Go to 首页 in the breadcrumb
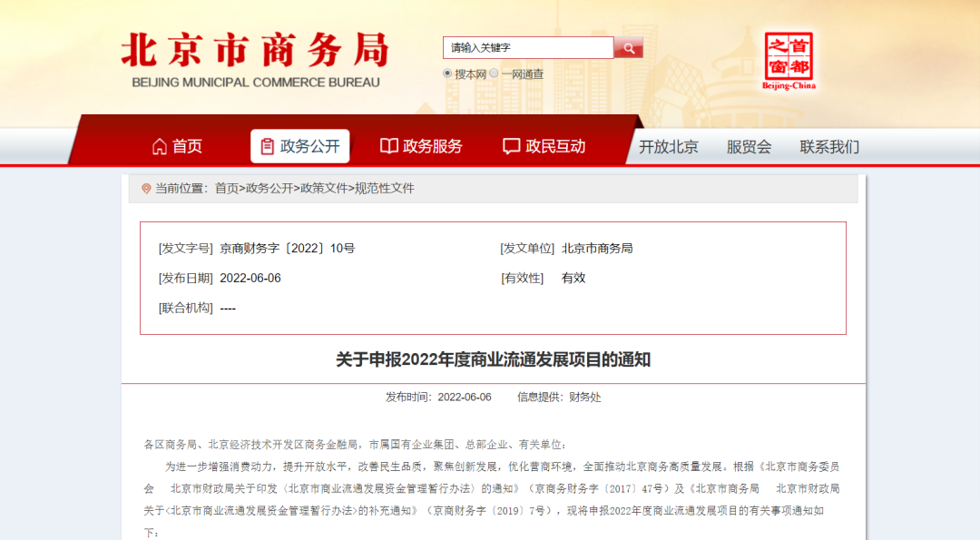 pos(227,188)
